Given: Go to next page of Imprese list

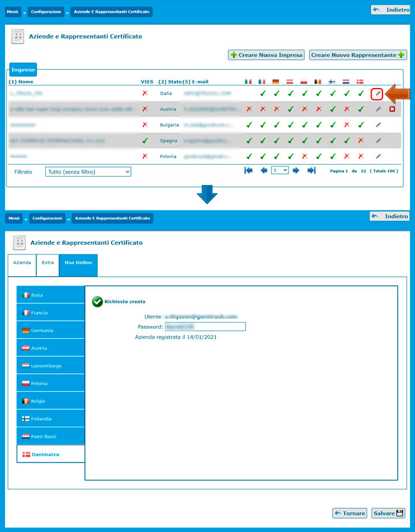Looking at the screenshot, I should tap(296, 170).
